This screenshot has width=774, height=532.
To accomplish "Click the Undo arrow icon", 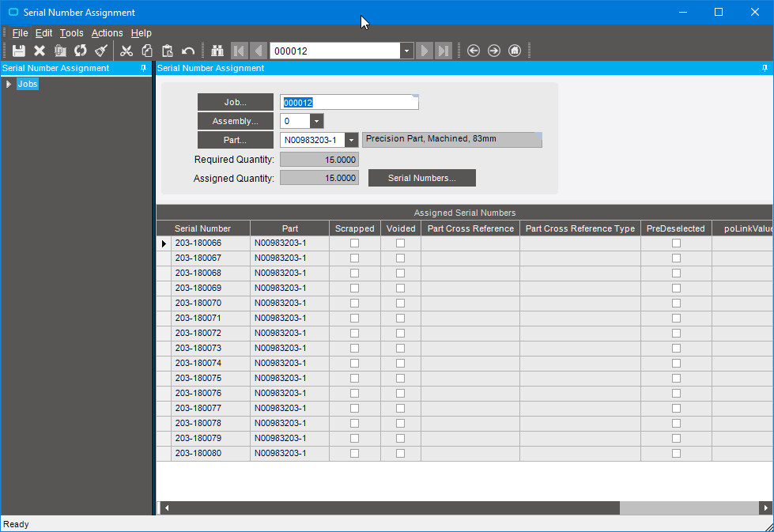I will (x=188, y=51).
